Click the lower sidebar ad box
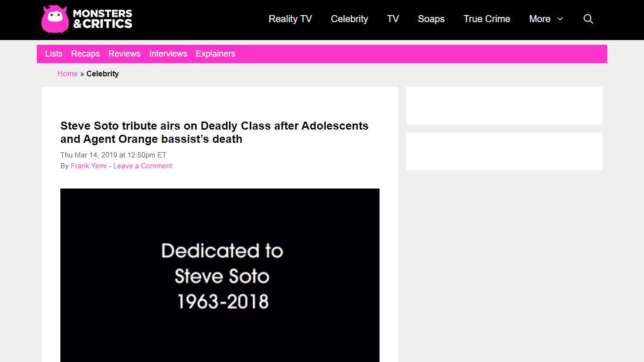Screen dimensions: 644x362 504,151
